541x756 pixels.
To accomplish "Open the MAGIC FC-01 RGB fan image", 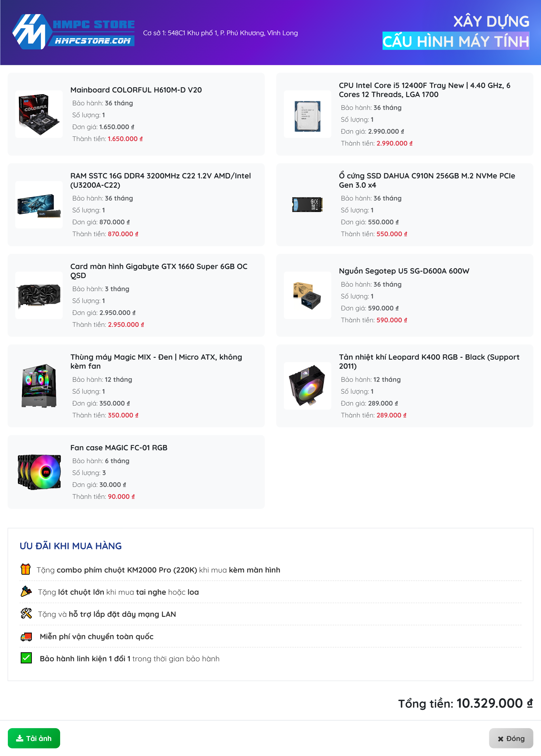I will (39, 472).
